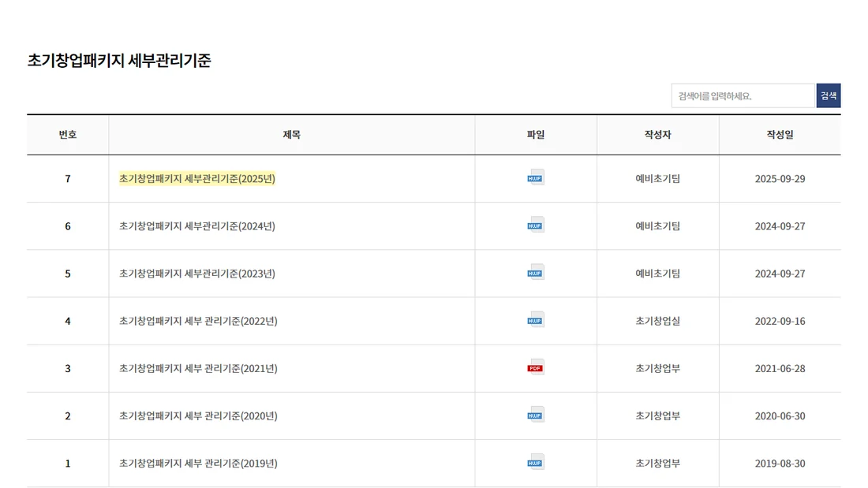
Task: Click the 작성일 column header
Action: (x=780, y=135)
